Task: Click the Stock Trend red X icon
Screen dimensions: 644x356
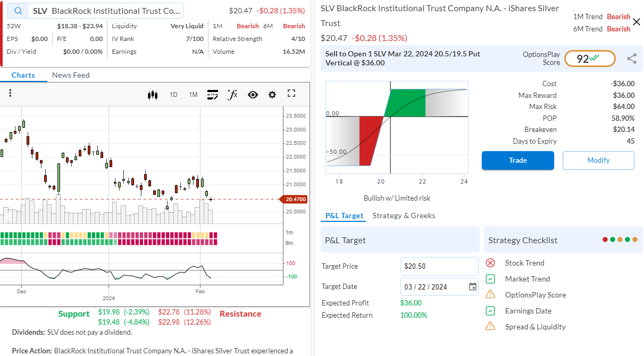Action: (x=491, y=263)
